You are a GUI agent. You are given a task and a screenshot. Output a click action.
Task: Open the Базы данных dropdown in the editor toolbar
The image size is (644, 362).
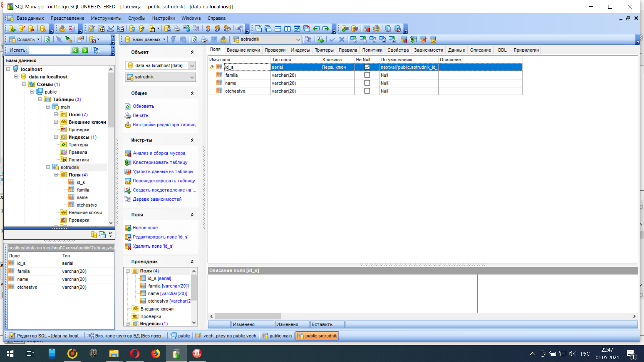click(x=146, y=40)
